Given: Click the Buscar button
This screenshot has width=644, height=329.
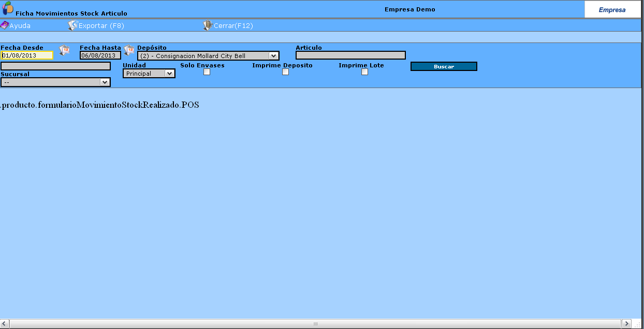Looking at the screenshot, I should coord(444,66).
